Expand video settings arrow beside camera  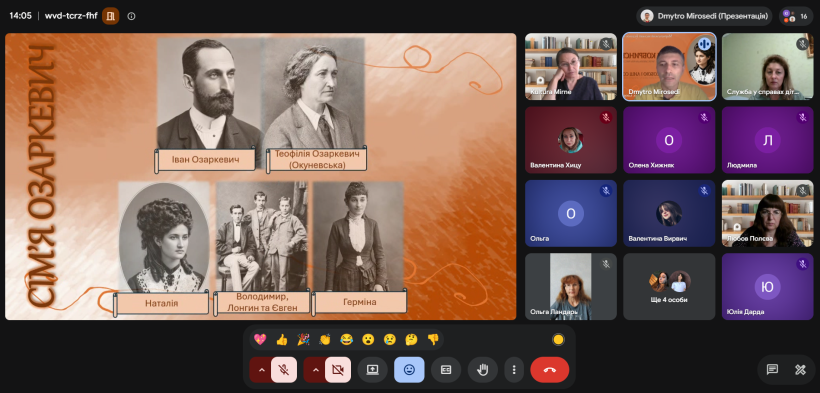[x=315, y=369]
